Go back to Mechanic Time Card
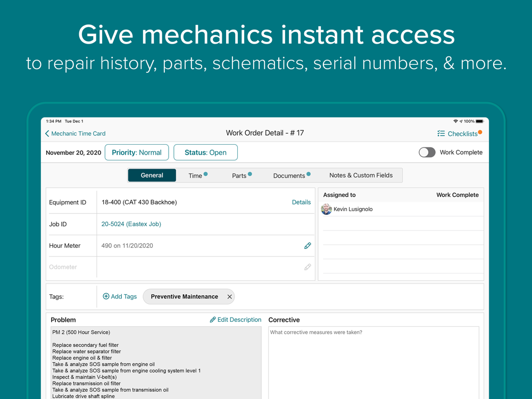This screenshot has width=532, height=399. click(76, 134)
